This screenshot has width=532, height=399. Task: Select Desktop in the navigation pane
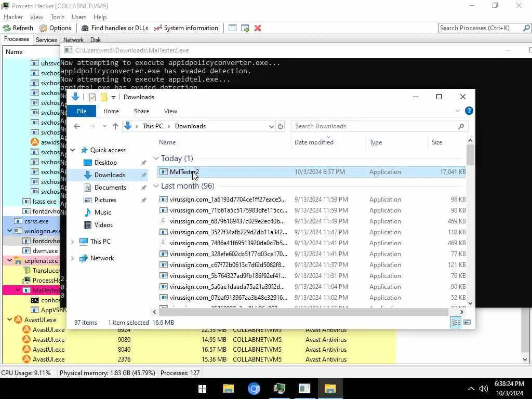click(x=105, y=163)
